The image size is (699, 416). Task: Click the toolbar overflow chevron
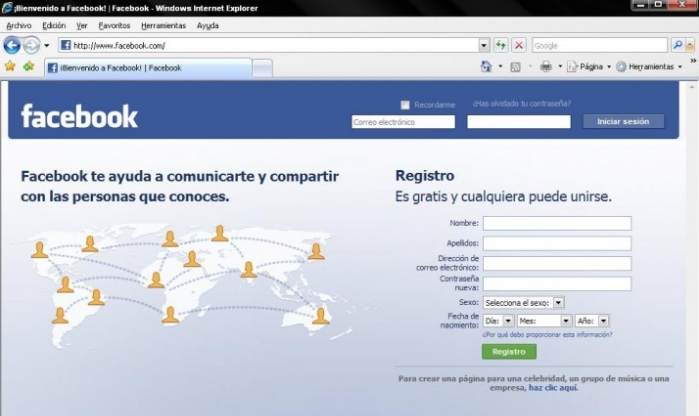tap(693, 61)
